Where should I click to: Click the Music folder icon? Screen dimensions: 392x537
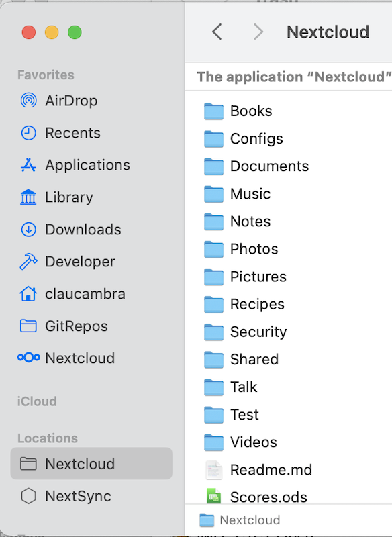tap(213, 194)
